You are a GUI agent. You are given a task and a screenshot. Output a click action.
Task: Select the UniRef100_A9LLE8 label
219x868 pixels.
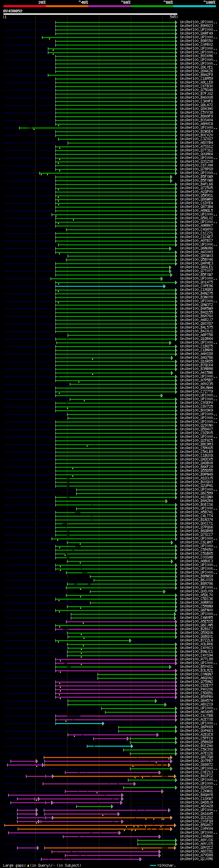tap(196, 82)
